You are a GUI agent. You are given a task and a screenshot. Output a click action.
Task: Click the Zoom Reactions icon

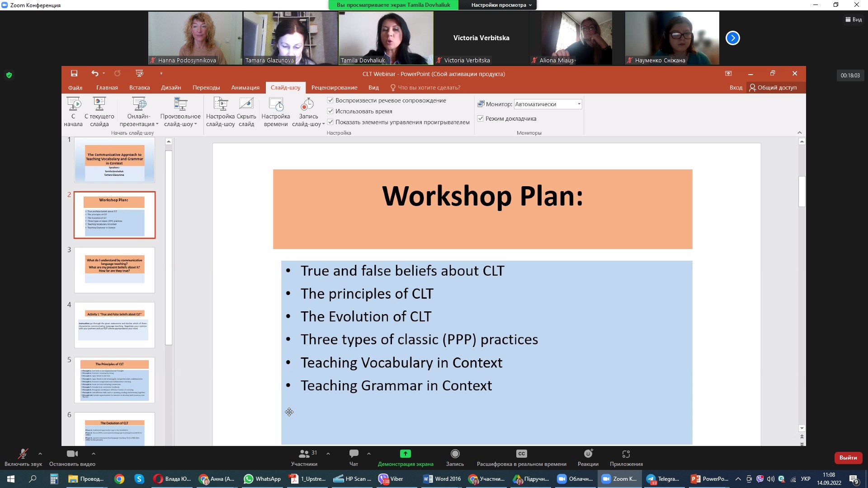588,454
